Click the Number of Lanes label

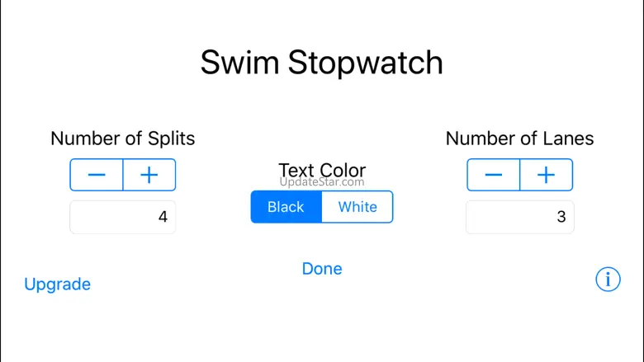click(519, 139)
